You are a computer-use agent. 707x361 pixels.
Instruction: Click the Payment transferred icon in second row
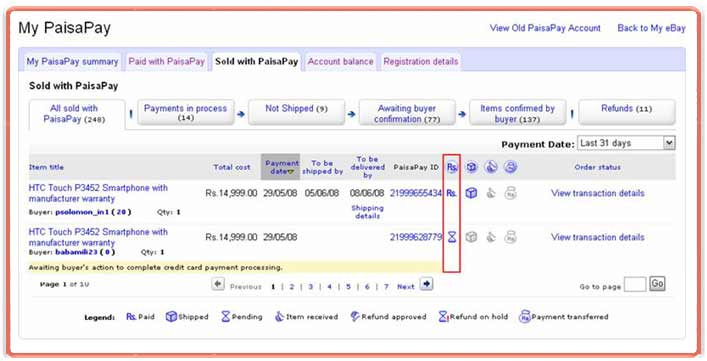tap(510, 237)
